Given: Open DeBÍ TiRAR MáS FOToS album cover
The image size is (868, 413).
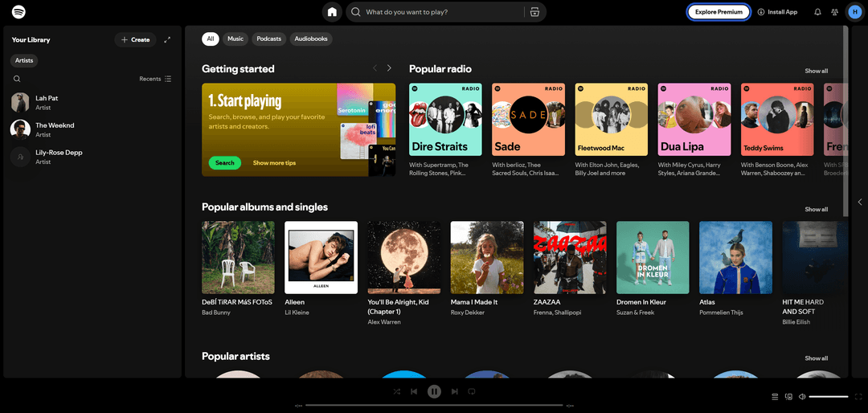Looking at the screenshot, I should point(238,257).
